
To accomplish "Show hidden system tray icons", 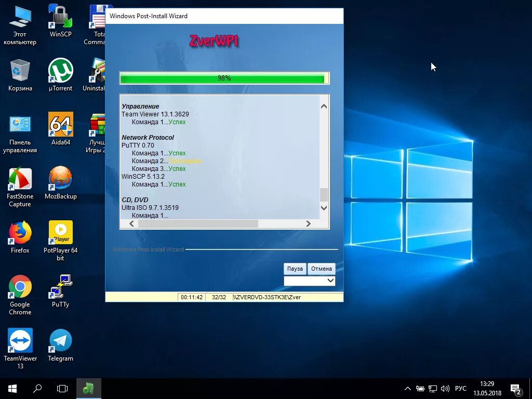I will tap(408, 389).
